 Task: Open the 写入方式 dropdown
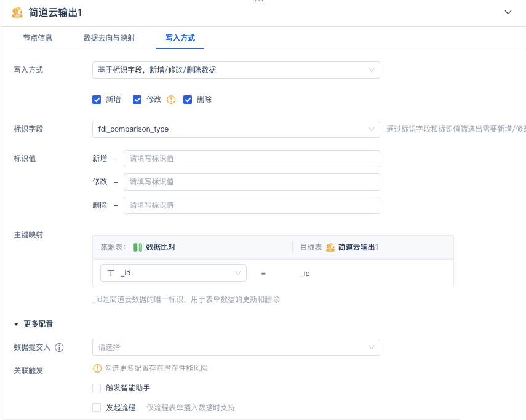click(236, 70)
